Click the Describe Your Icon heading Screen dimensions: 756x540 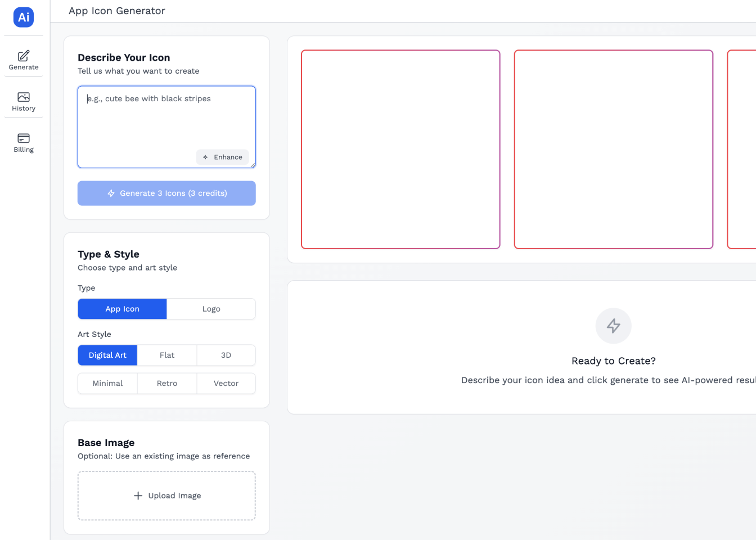(x=124, y=57)
